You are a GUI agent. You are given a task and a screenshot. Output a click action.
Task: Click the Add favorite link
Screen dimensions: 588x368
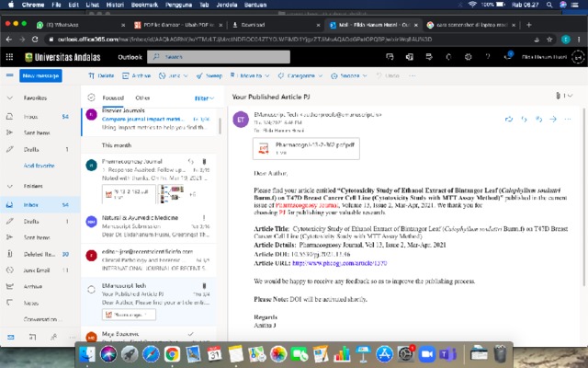[x=39, y=166]
